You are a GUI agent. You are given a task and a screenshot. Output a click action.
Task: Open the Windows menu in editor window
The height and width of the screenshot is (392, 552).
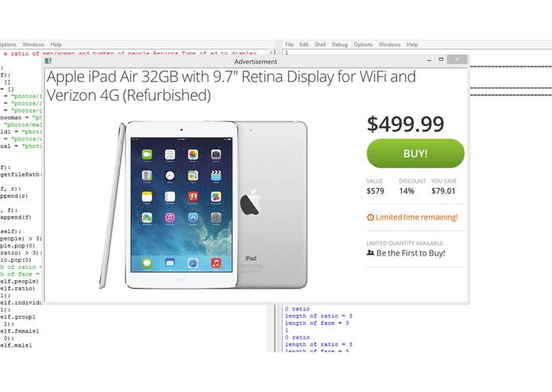pos(33,44)
